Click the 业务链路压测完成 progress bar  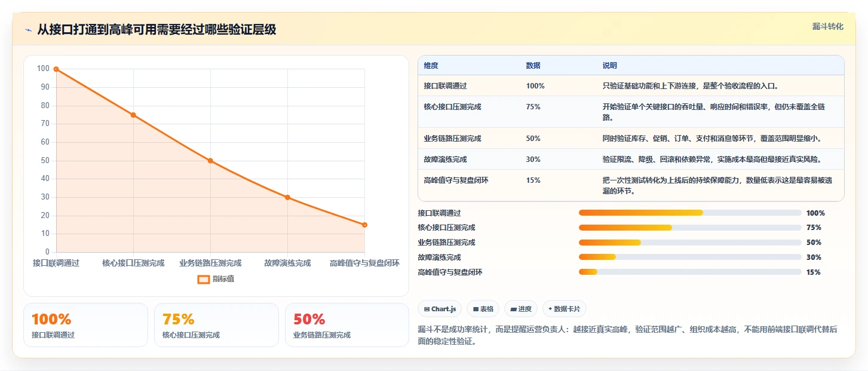[690, 243]
